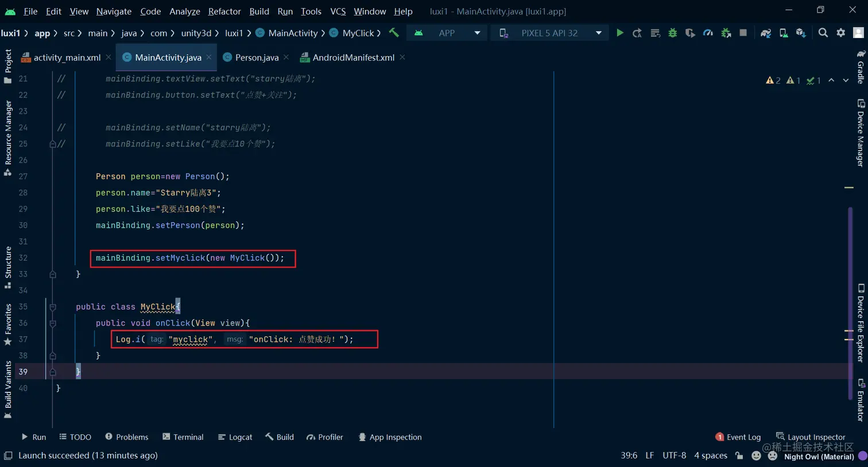This screenshot has width=868, height=467.
Task: Click the sad face feedback icon
Action: (772, 456)
